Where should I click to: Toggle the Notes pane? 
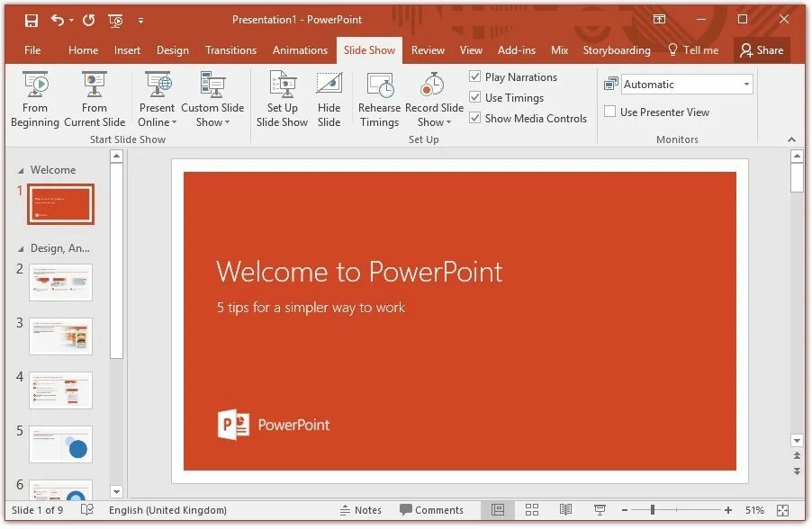pyautogui.click(x=360, y=510)
